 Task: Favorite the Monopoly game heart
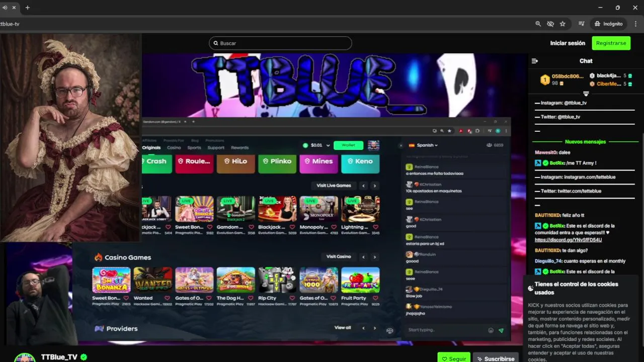334,227
